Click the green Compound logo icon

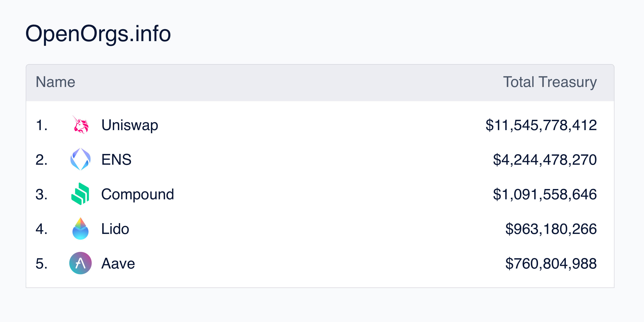click(80, 194)
